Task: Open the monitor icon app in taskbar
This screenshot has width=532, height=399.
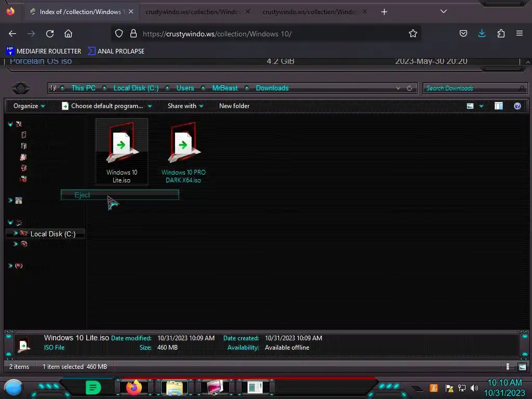Action: tap(215, 388)
